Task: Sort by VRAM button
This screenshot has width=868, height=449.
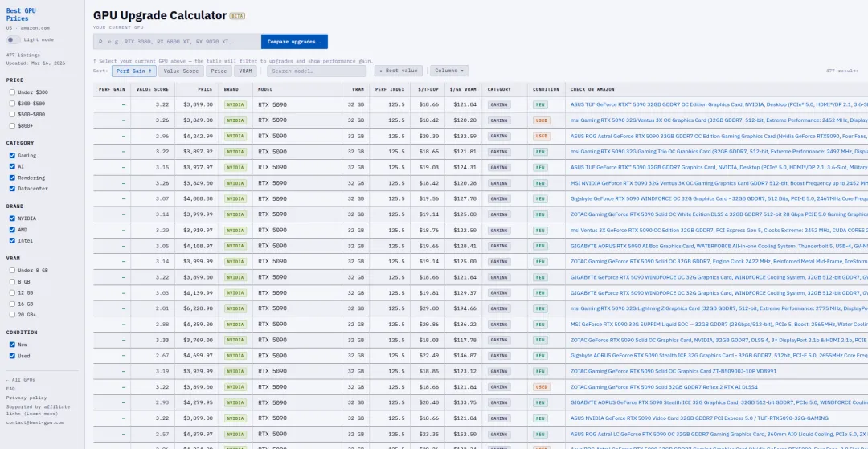Action: click(245, 71)
